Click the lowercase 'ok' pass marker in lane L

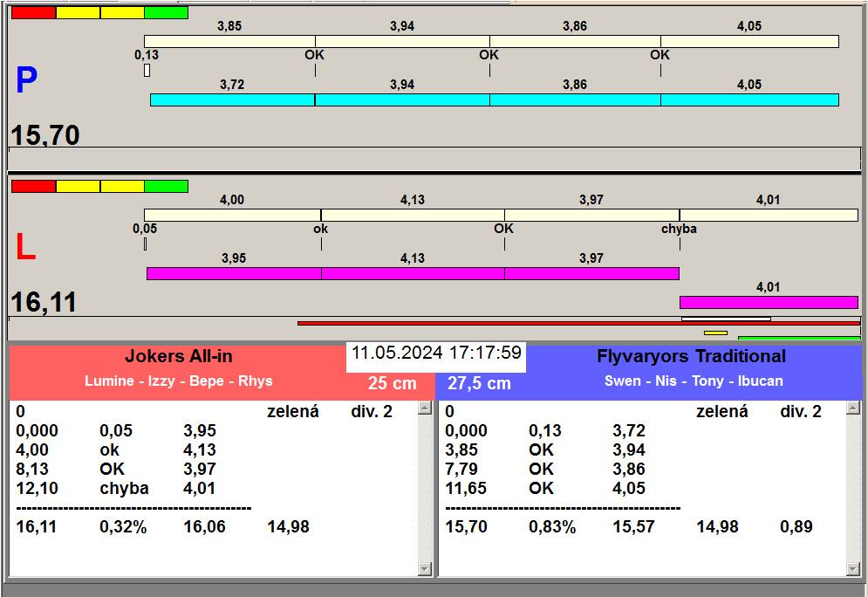(x=321, y=229)
